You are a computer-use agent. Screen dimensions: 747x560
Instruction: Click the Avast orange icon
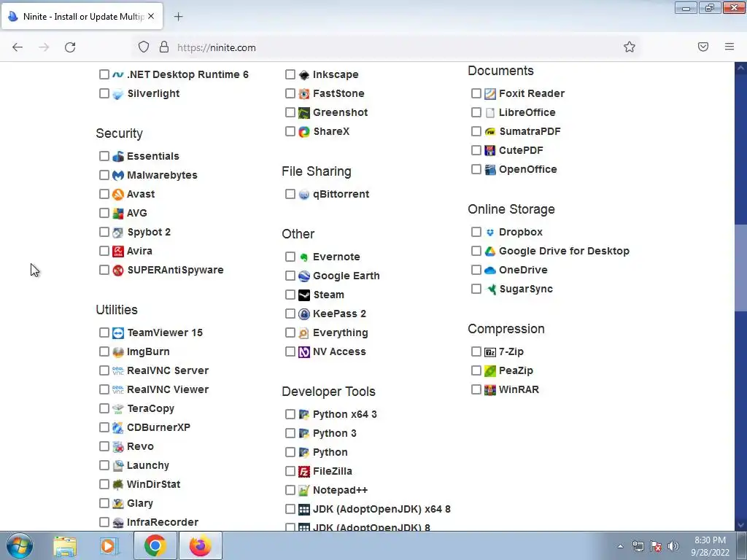(x=117, y=194)
